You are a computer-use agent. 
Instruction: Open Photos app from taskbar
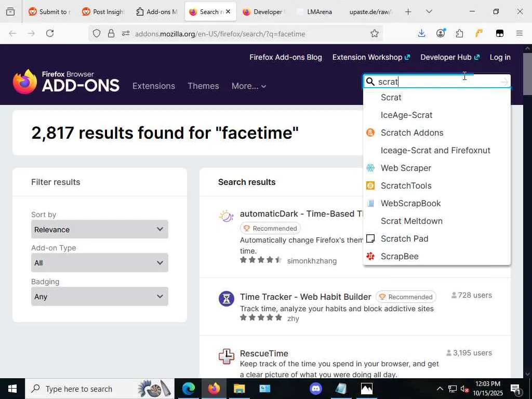[x=366, y=389]
